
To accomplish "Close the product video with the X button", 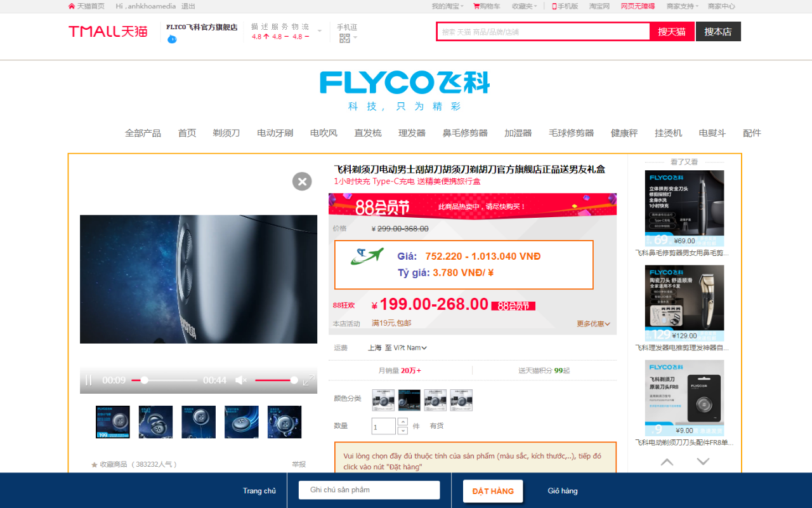I will 302,182.
